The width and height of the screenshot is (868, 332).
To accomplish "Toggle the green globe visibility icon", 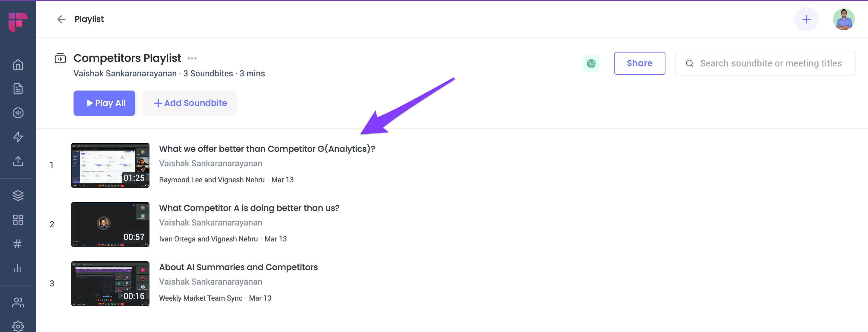I will (x=591, y=63).
